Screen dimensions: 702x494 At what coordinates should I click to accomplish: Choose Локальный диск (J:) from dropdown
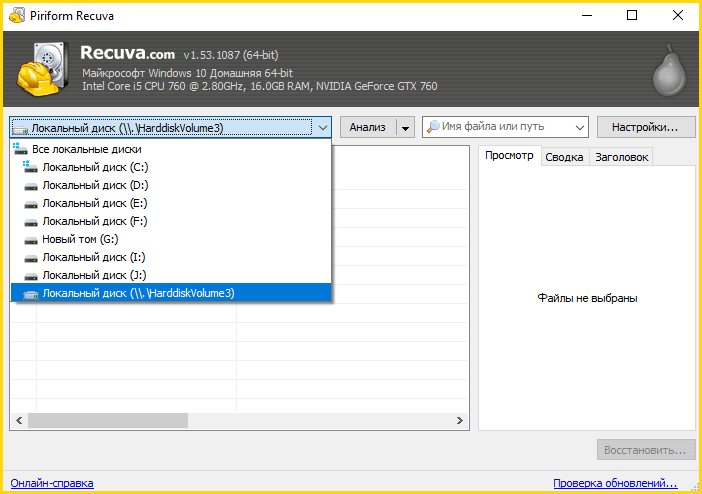(x=171, y=275)
